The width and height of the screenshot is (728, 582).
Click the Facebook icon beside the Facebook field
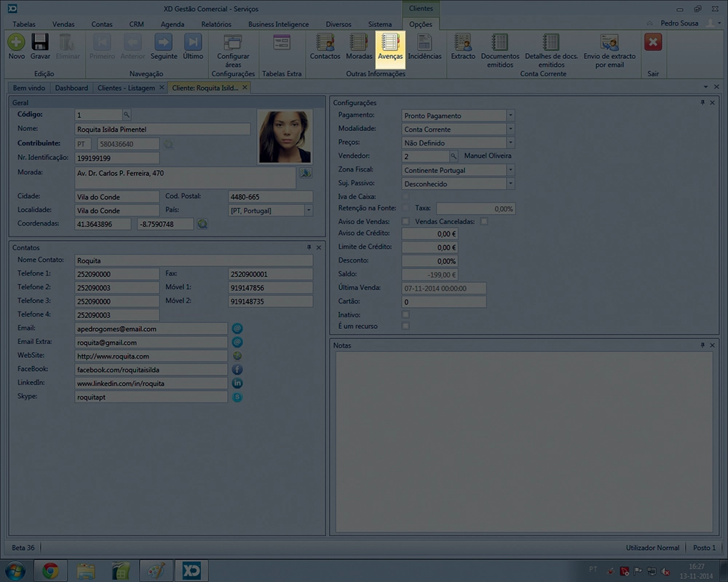(237, 370)
